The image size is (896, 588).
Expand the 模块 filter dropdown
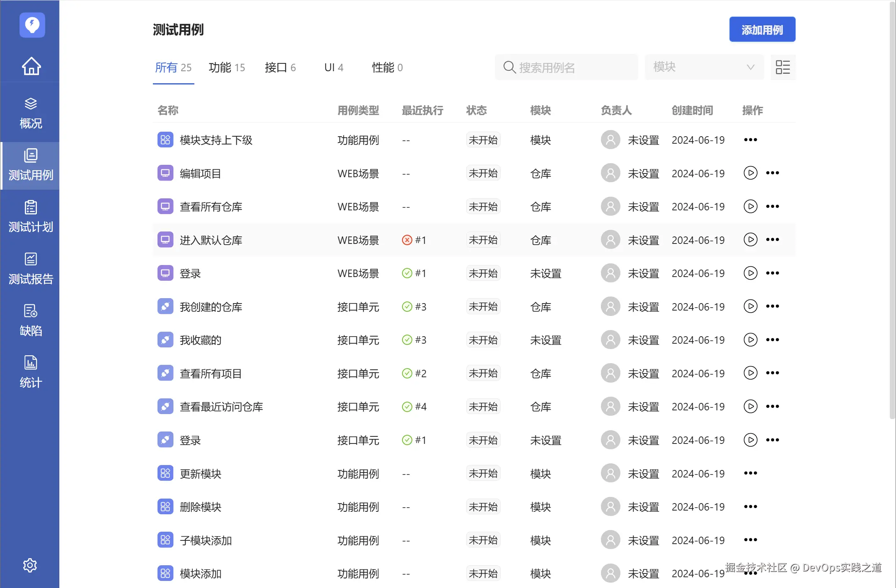(704, 67)
